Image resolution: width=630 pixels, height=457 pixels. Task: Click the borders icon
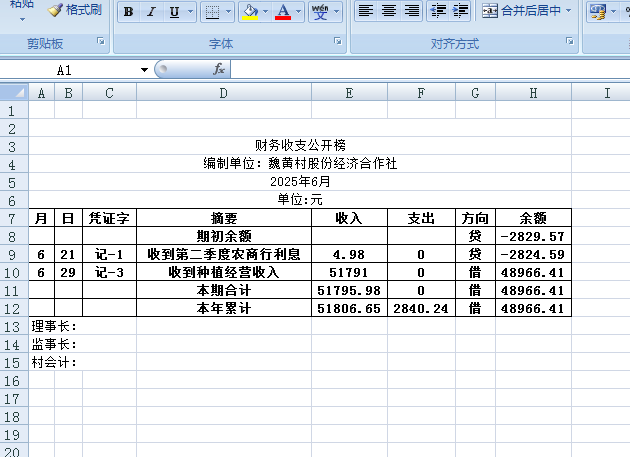coord(211,12)
